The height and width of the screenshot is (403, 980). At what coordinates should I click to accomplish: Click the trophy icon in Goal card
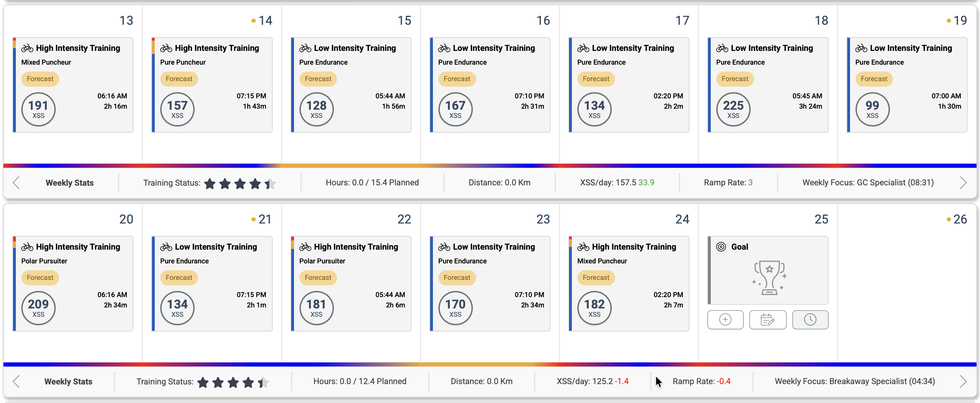click(769, 277)
